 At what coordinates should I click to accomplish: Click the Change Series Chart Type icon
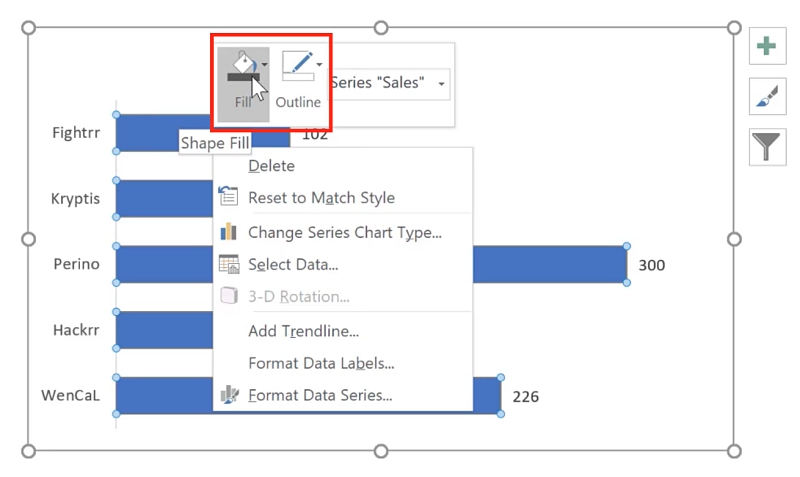(x=229, y=232)
